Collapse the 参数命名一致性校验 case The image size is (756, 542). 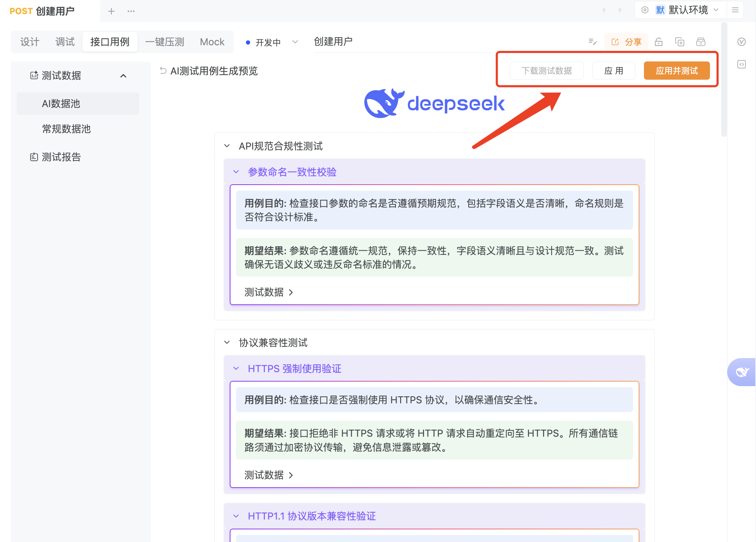(x=236, y=172)
